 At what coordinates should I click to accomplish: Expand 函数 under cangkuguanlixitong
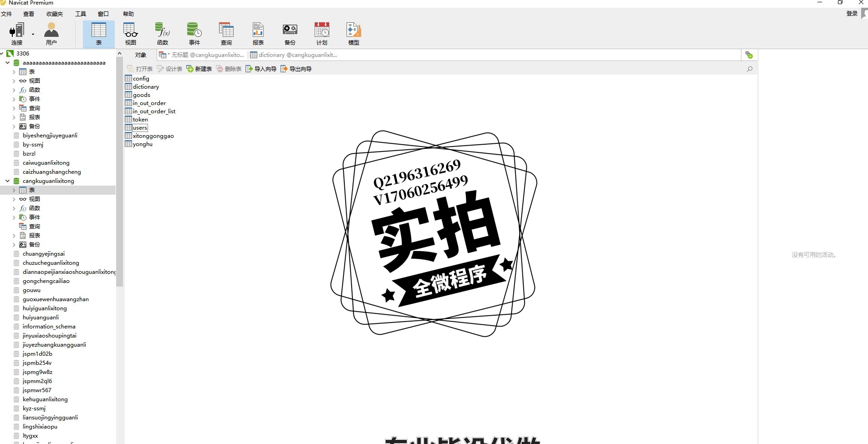pos(14,208)
